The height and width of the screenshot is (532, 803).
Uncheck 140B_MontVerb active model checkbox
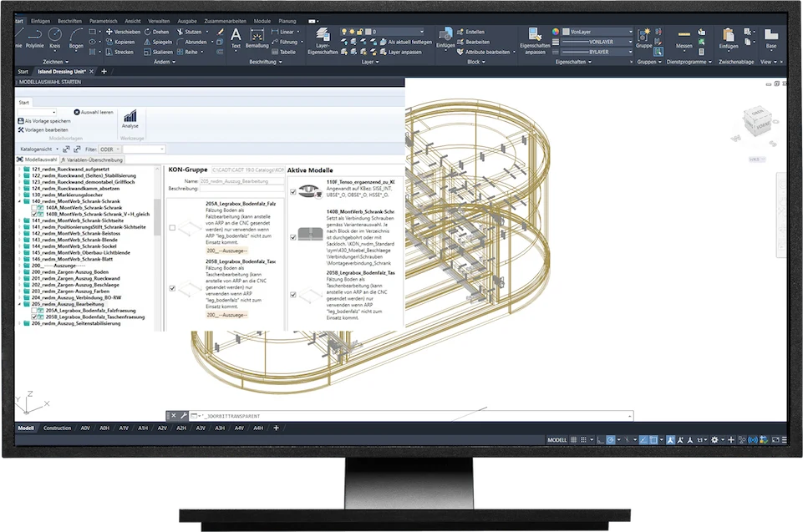pyautogui.click(x=293, y=237)
